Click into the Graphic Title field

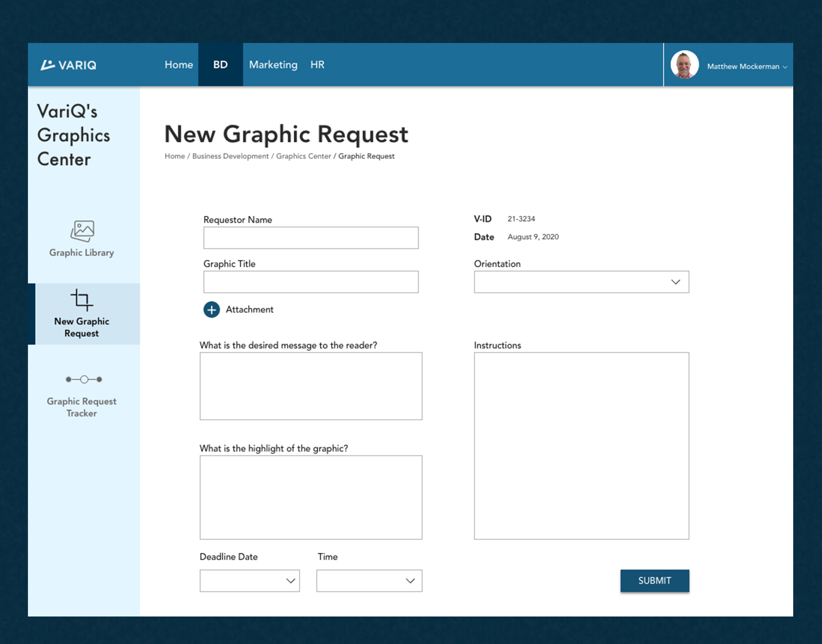311,282
